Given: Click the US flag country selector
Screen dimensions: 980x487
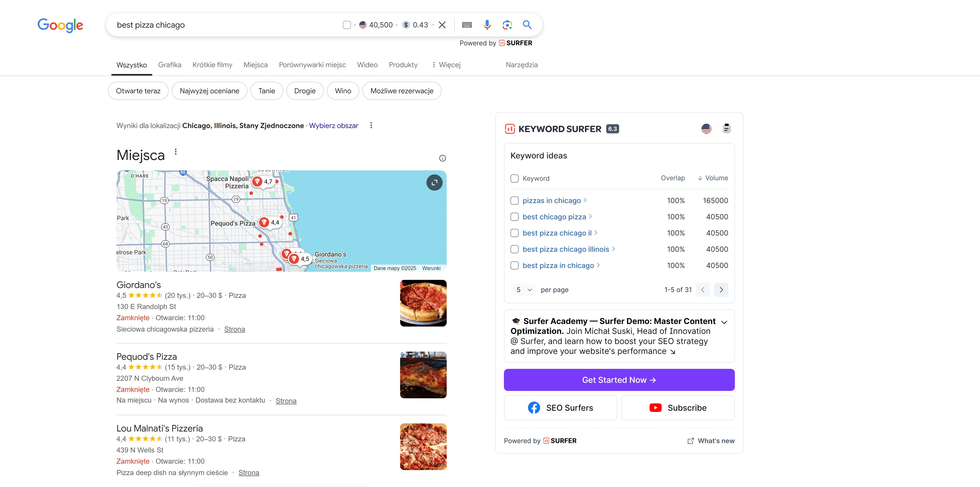Looking at the screenshot, I should 706,129.
